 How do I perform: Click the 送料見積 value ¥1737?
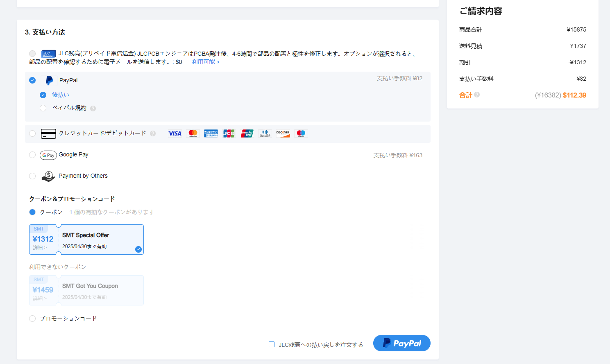coord(578,46)
